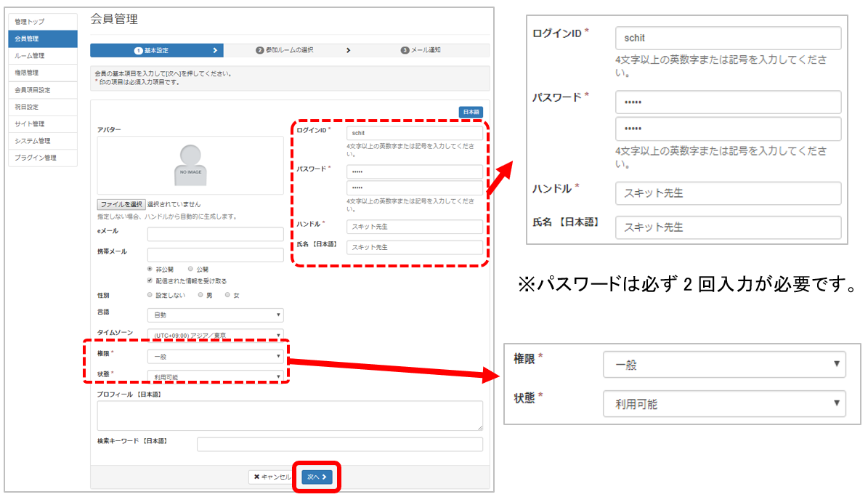Viewport: 868px width, 497px height.
Task: Toggle the 配信された情報を受け取る checkbox
Action: tap(150, 280)
